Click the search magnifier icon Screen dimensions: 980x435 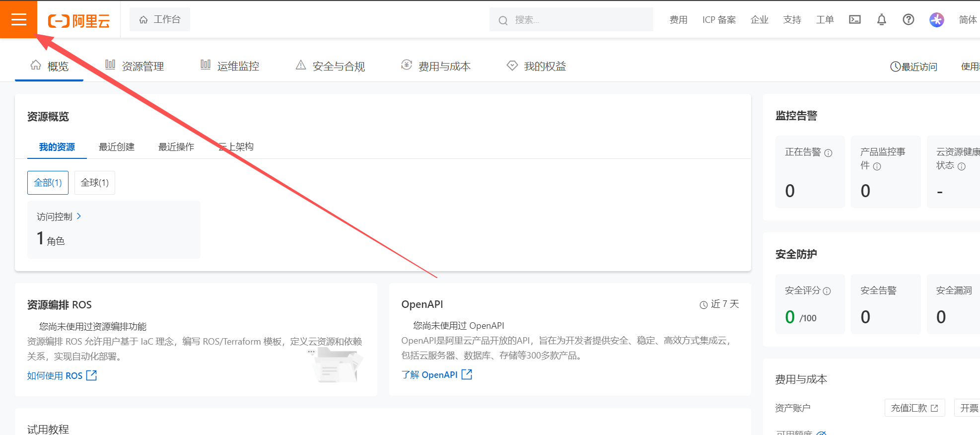point(503,20)
